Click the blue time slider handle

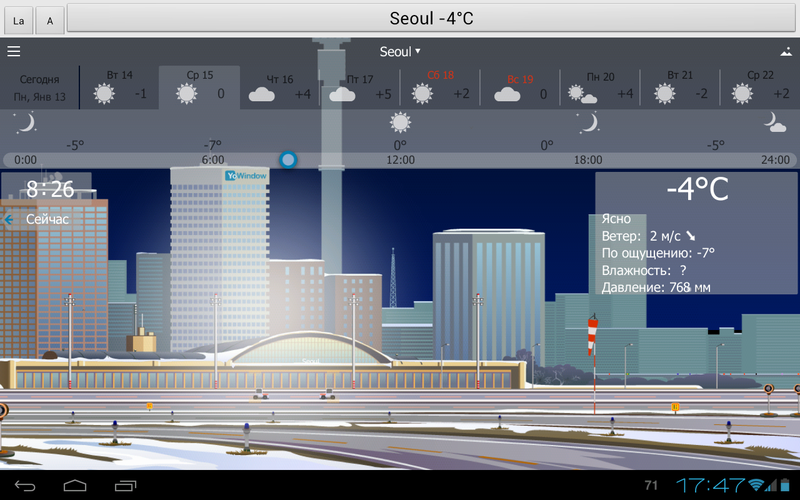(x=288, y=160)
